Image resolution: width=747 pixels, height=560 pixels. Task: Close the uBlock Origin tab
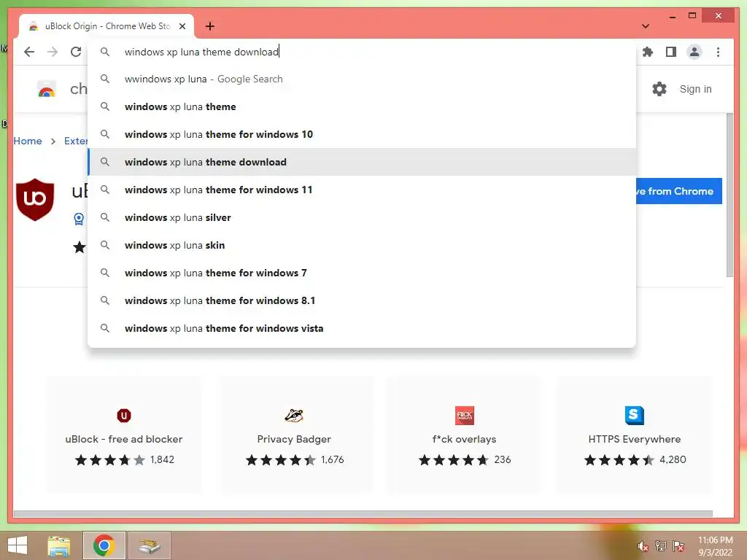182,26
